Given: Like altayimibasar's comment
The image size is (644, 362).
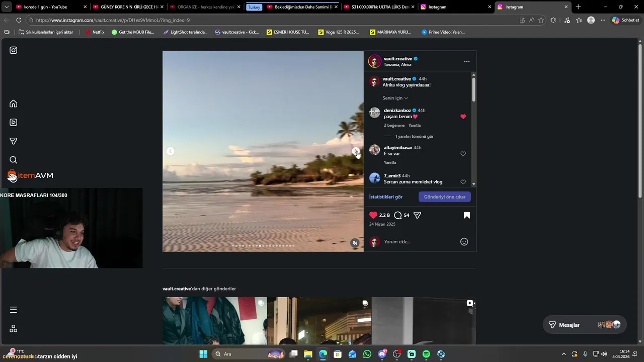Looking at the screenshot, I should click(463, 154).
